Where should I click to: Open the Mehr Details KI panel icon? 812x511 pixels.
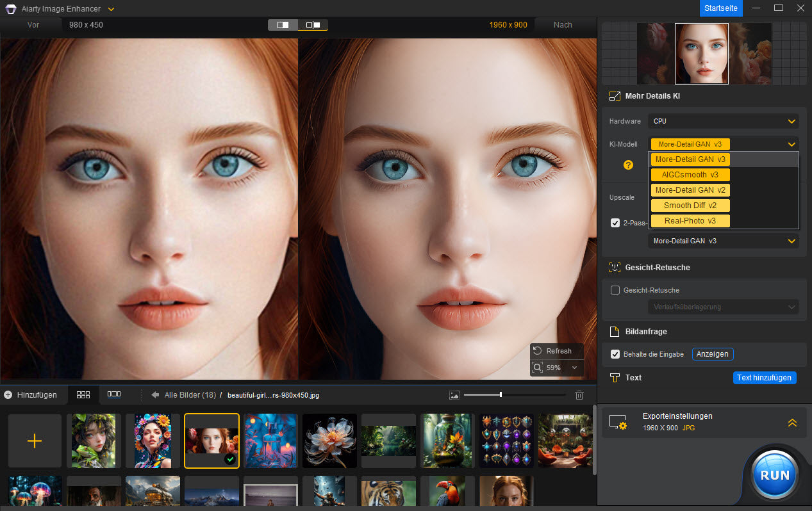tap(615, 95)
